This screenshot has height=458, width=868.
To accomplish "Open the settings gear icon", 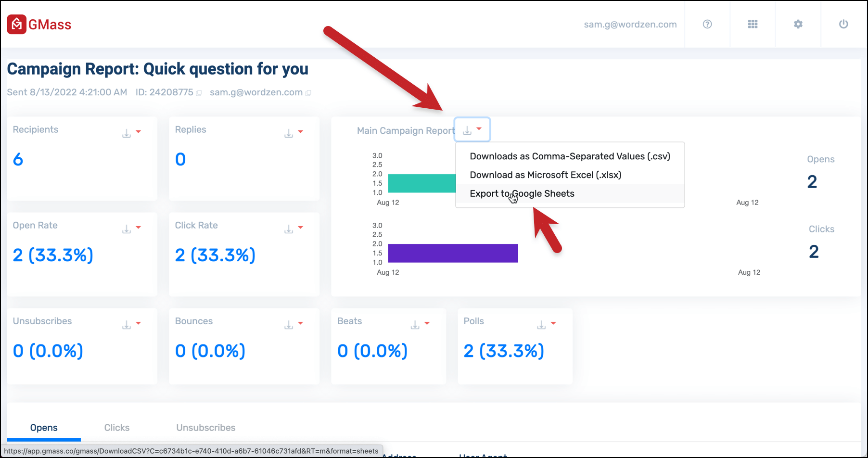I will (798, 24).
